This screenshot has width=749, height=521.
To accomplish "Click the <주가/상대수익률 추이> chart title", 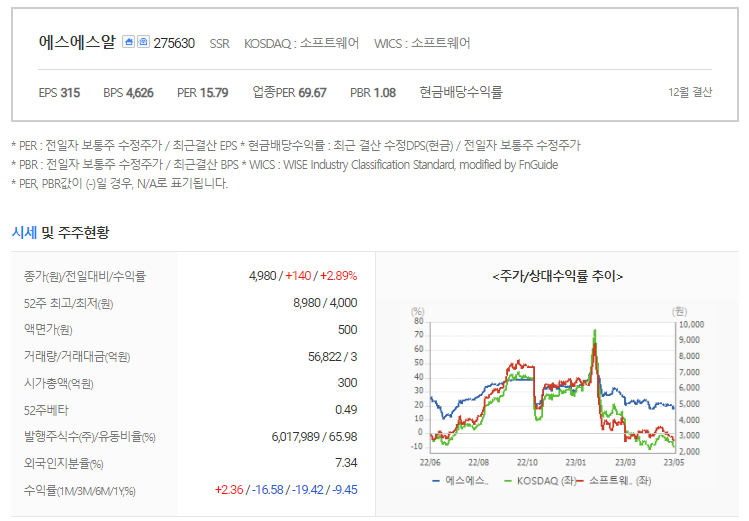I will click(x=557, y=276).
